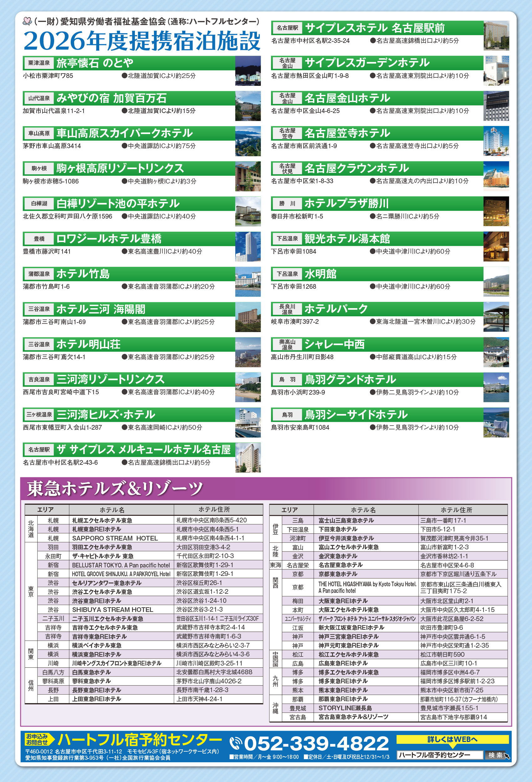Click the pink flower logo at top left
Image resolution: width=532 pixels, height=782 pixels.
(x=27, y=21)
